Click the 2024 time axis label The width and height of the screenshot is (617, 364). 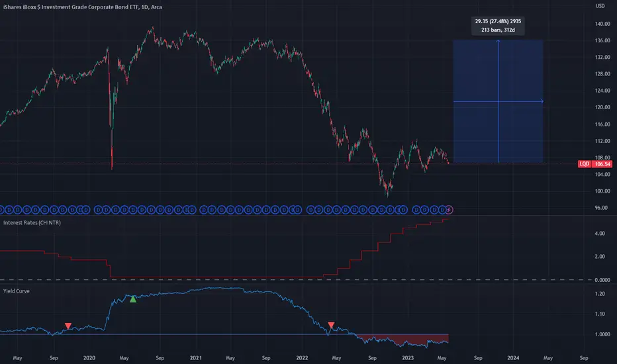click(x=513, y=358)
